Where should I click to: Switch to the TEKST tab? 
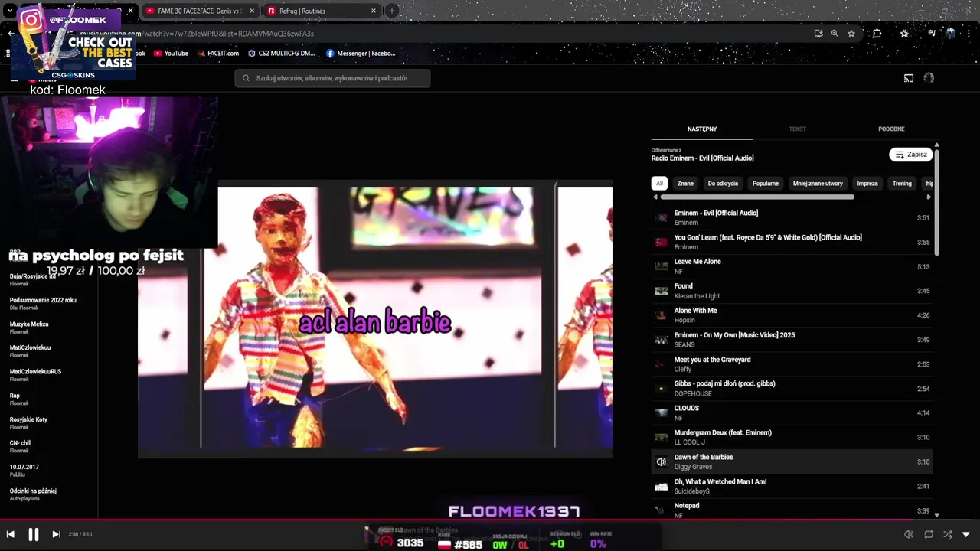point(797,129)
